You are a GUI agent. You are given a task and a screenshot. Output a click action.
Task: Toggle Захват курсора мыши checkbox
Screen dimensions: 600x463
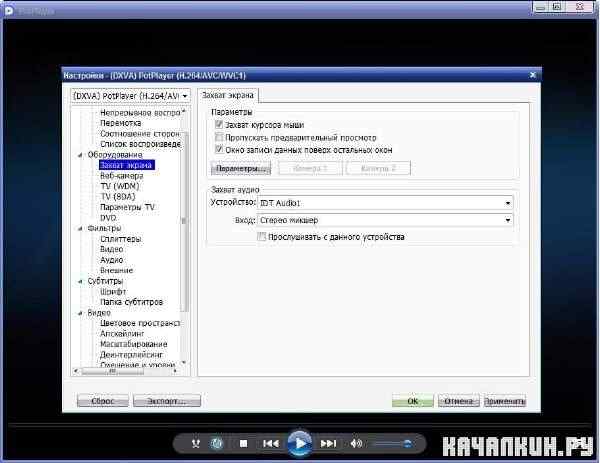click(219, 125)
